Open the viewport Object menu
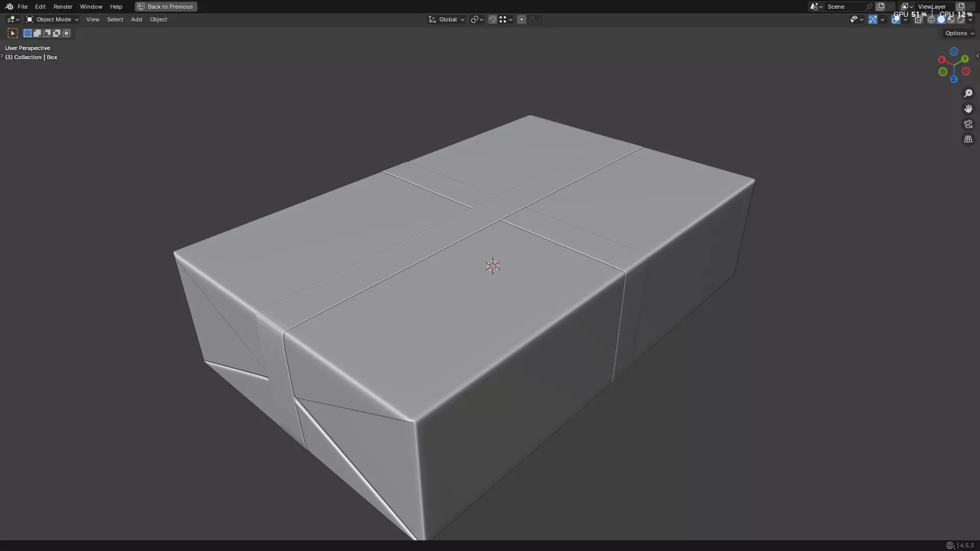 click(x=158, y=19)
